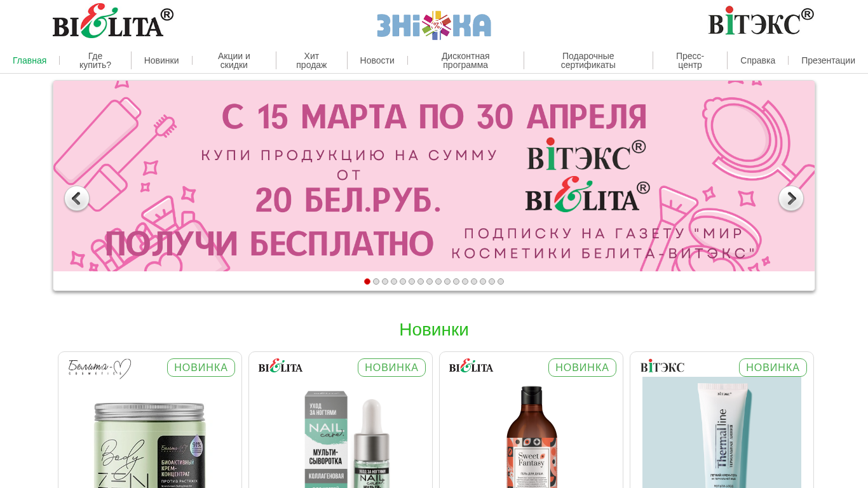Select the last carousel pagination dot
The height and width of the screenshot is (488, 868).
(x=501, y=281)
